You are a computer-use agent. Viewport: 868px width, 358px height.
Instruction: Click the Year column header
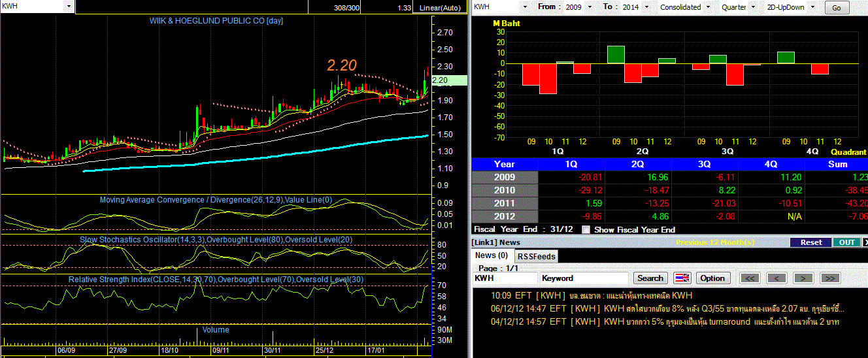click(x=505, y=164)
